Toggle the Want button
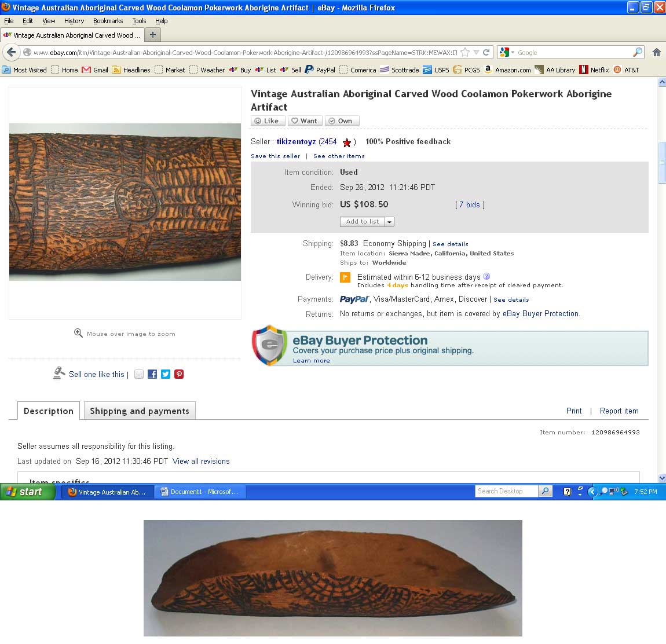Viewport: 666px width, 644px height. [x=305, y=121]
